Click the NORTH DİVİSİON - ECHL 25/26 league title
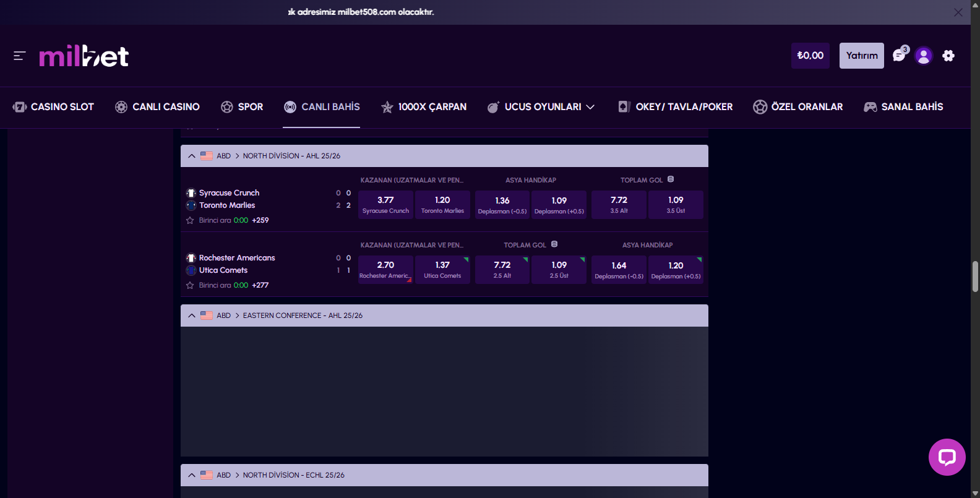The image size is (980, 498). click(x=294, y=475)
